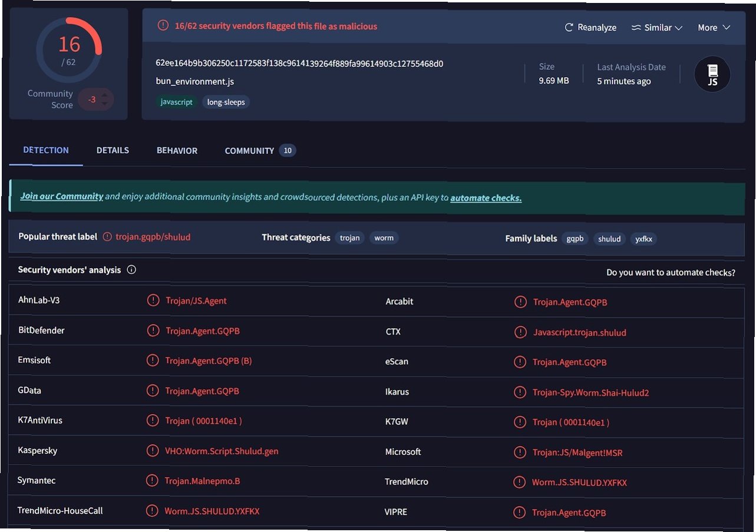The height and width of the screenshot is (532, 756).
Task: Click the GData malicious alert icon
Action: pyautogui.click(x=153, y=391)
